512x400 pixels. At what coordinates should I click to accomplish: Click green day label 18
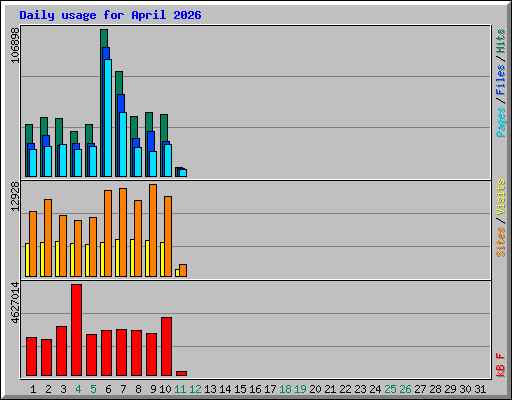pyautogui.click(x=285, y=389)
